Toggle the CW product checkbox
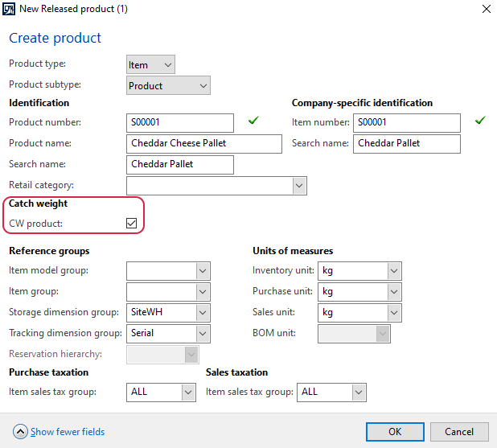The width and height of the screenshot is (497, 448). pyautogui.click(x=132, y=224)
